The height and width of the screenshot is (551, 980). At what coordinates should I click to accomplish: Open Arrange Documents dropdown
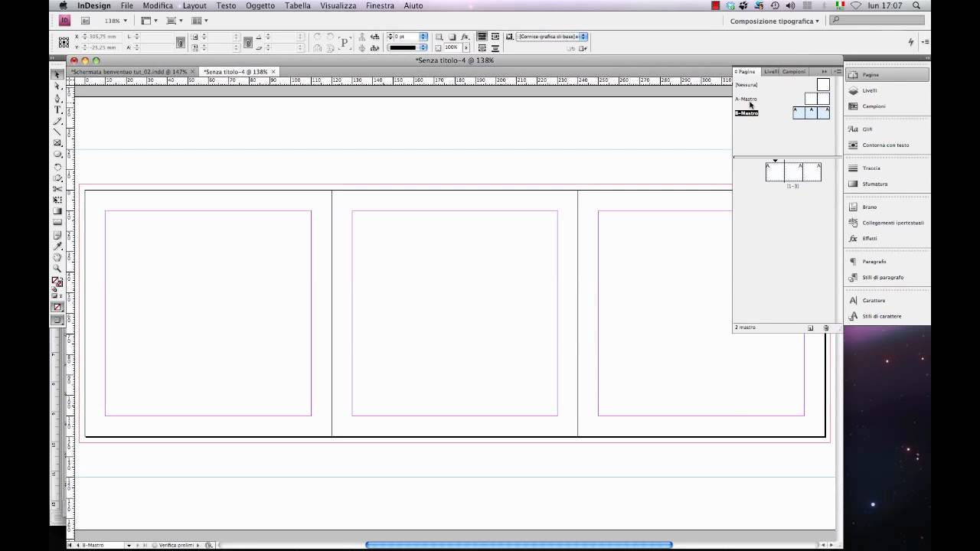click(x=199, y=21)
